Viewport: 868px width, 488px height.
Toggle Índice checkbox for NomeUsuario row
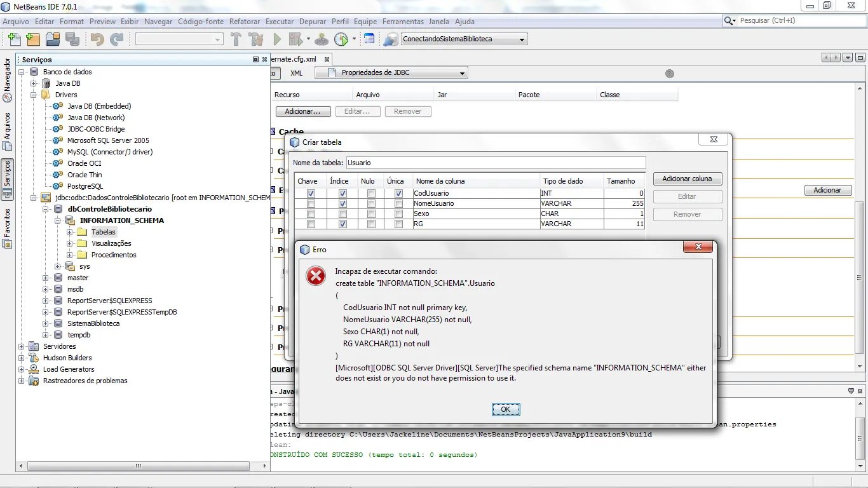(x=342, y=203)
